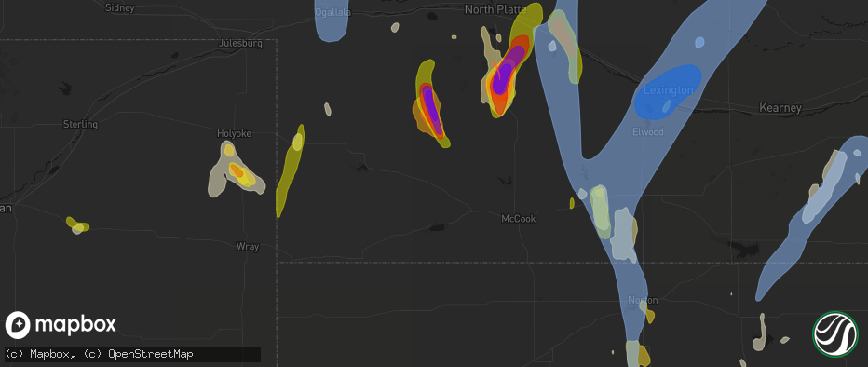Click the Elwood town label
Screen dimensions: 868x367
click(647, 131)
